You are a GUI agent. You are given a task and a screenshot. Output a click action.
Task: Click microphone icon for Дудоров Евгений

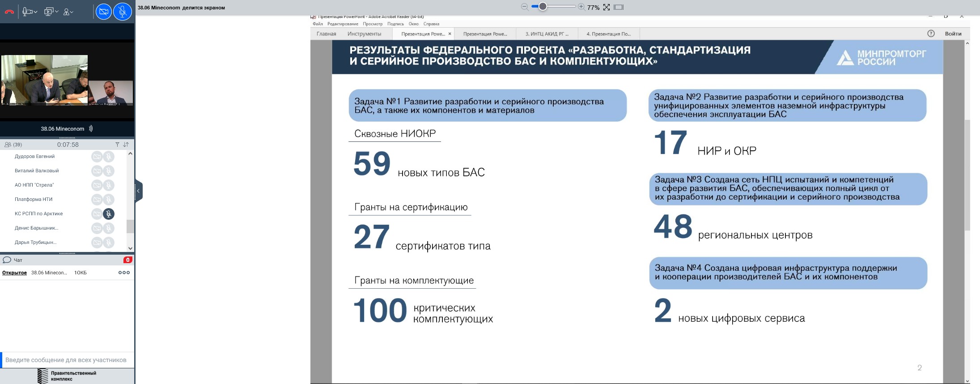click(109, 157)
